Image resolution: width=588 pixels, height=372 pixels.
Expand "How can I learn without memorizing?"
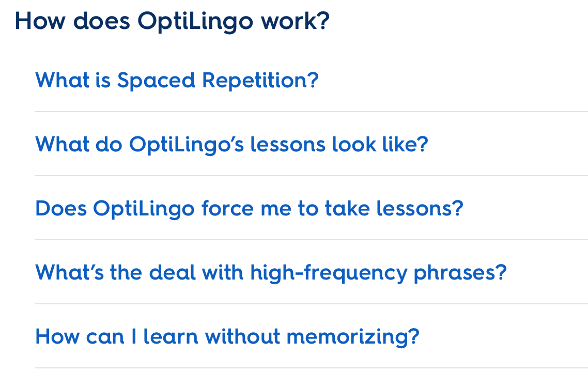227,337
